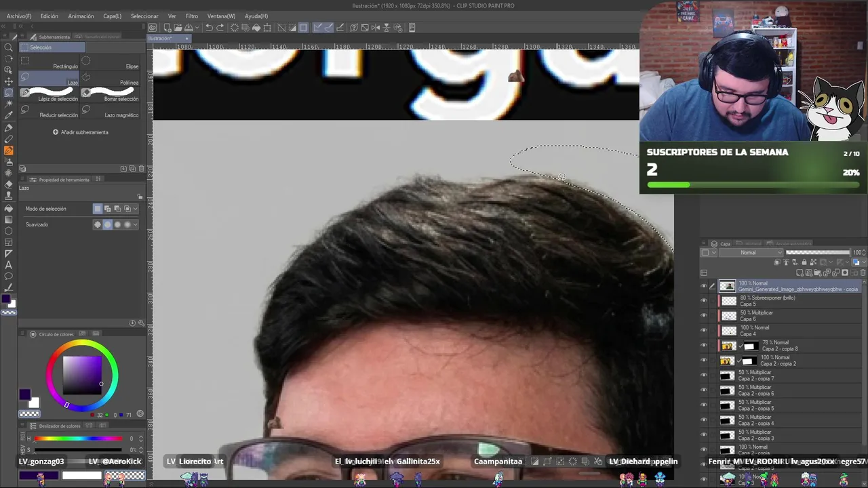Open the layer blending mode Normal dropdown
This screenshot has height=488, width=868.
[751, 253]
